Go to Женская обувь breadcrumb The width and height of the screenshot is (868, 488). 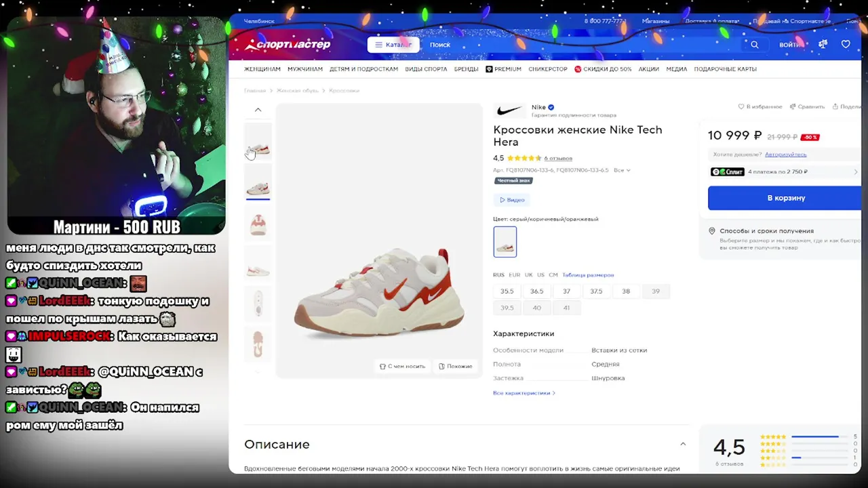pos(297,90)
